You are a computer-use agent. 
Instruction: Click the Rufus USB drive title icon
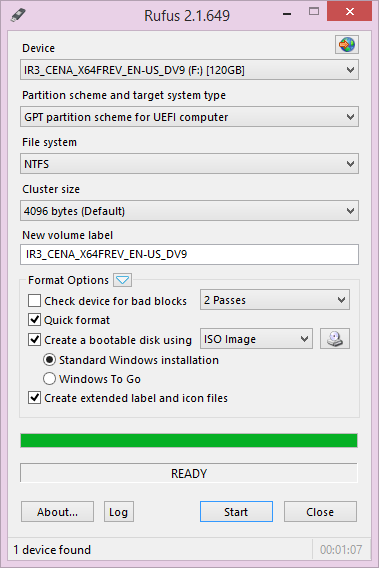18,15
